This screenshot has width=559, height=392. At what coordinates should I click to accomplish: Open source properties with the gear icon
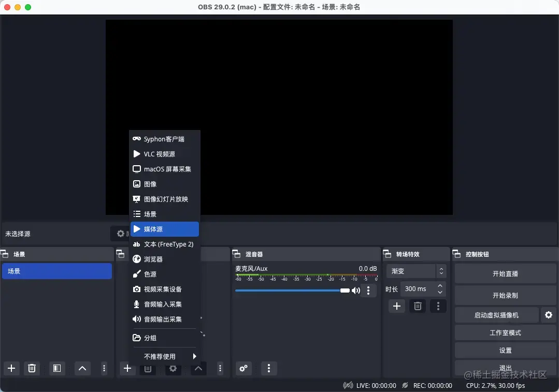(x=173, y=368)
